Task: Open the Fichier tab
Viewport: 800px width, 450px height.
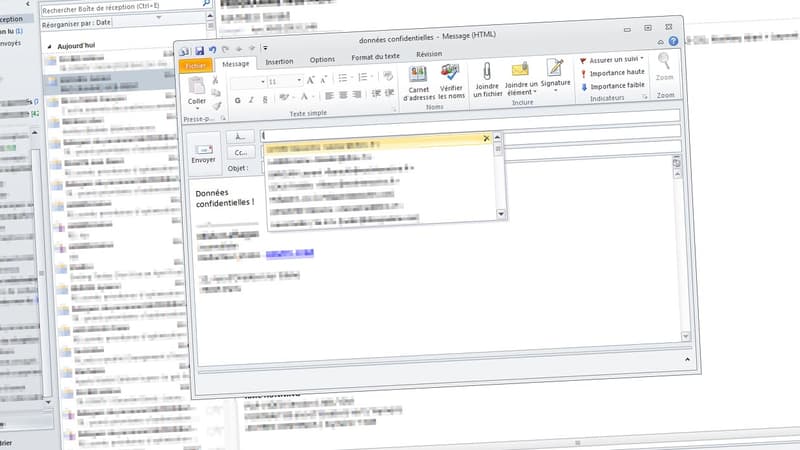Action: (195, 66)
